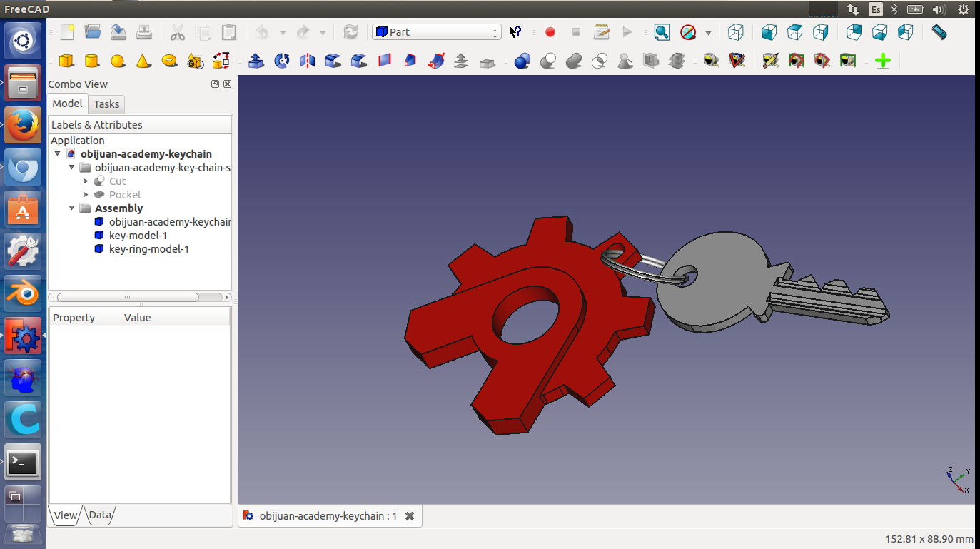Start macro recording with red button

click(x=550, y=32)
